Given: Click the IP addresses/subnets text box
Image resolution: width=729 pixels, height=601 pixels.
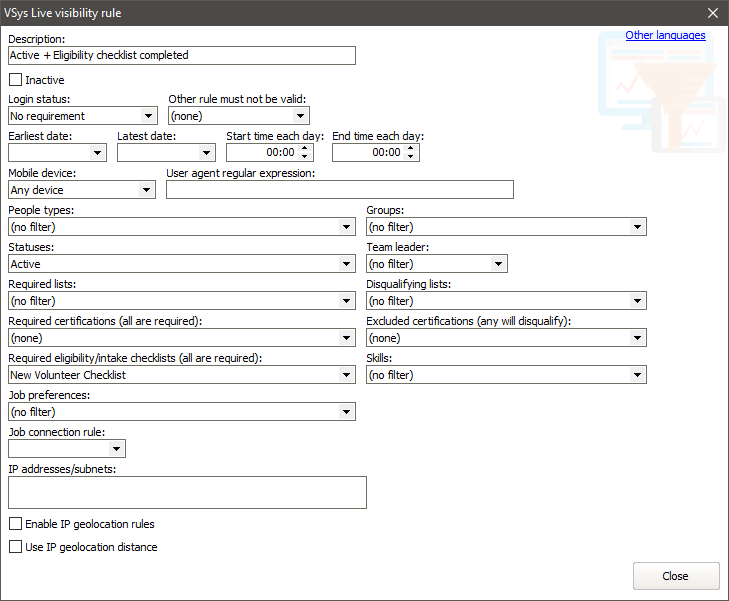Looking at the screenshot, I should coord(187,492).
